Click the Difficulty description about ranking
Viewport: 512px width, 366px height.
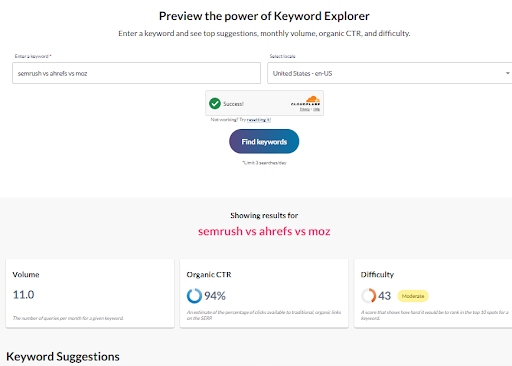point(434,315)
